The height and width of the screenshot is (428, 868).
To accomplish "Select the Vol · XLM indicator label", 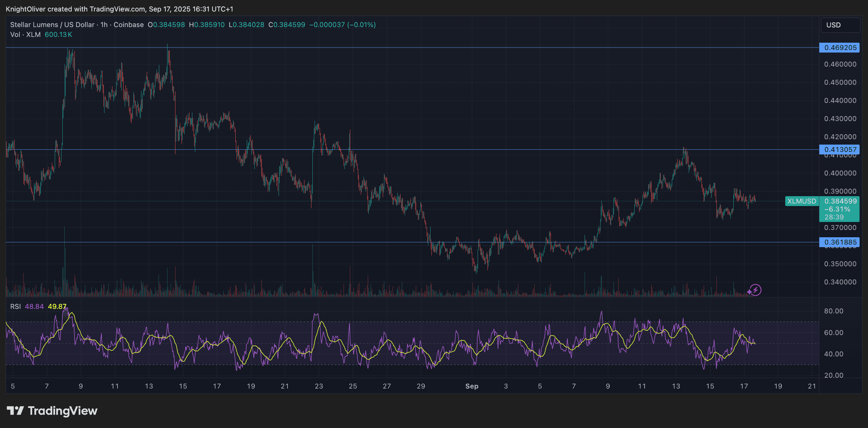I will tap(25, 34).
